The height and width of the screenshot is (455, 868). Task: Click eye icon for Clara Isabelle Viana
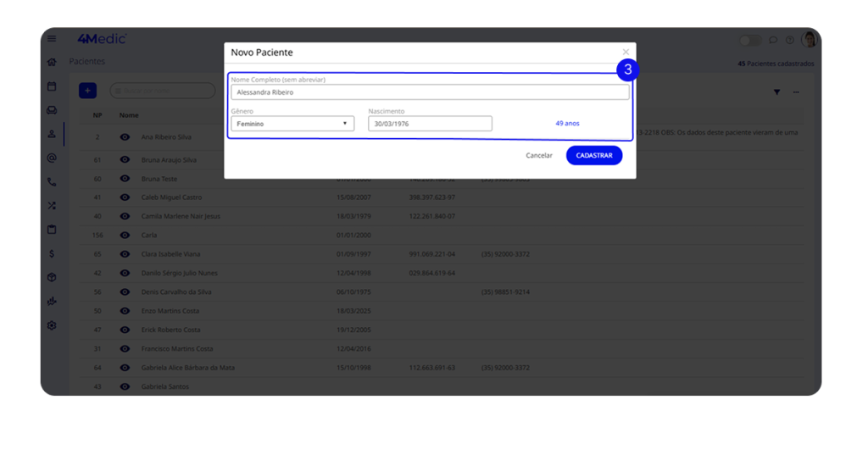(x=125, y=254)
